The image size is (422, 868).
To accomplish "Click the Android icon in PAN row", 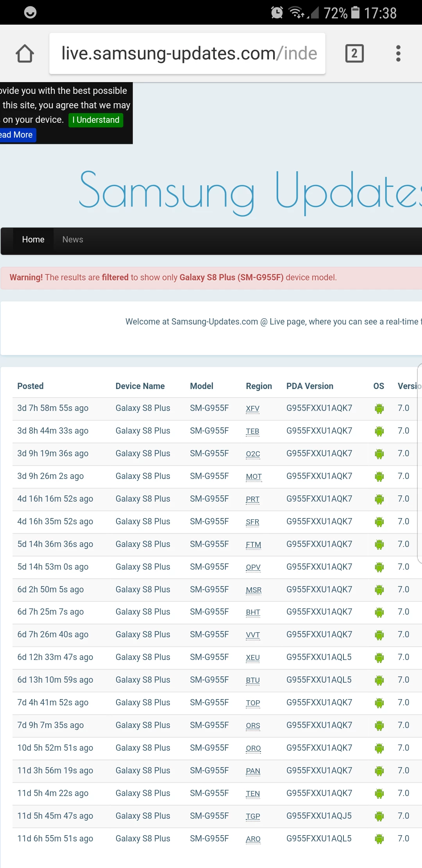I will [379, 771].
